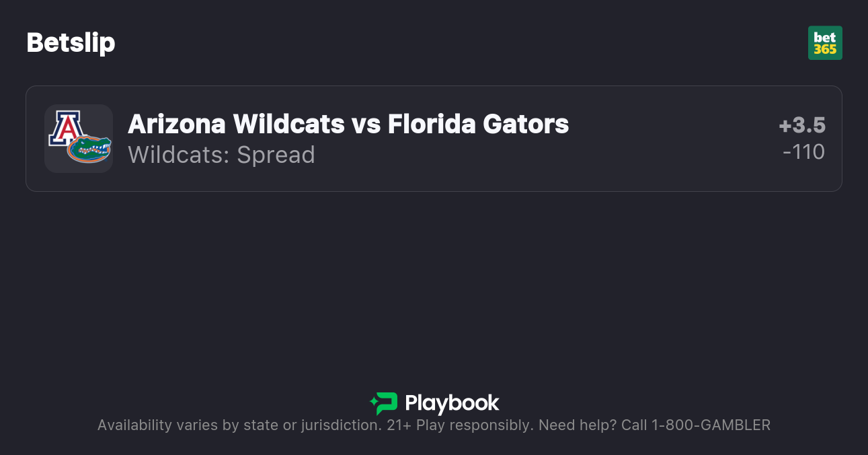Click the 1-800-GAMBLER helpline number

[x=711, y=425]
